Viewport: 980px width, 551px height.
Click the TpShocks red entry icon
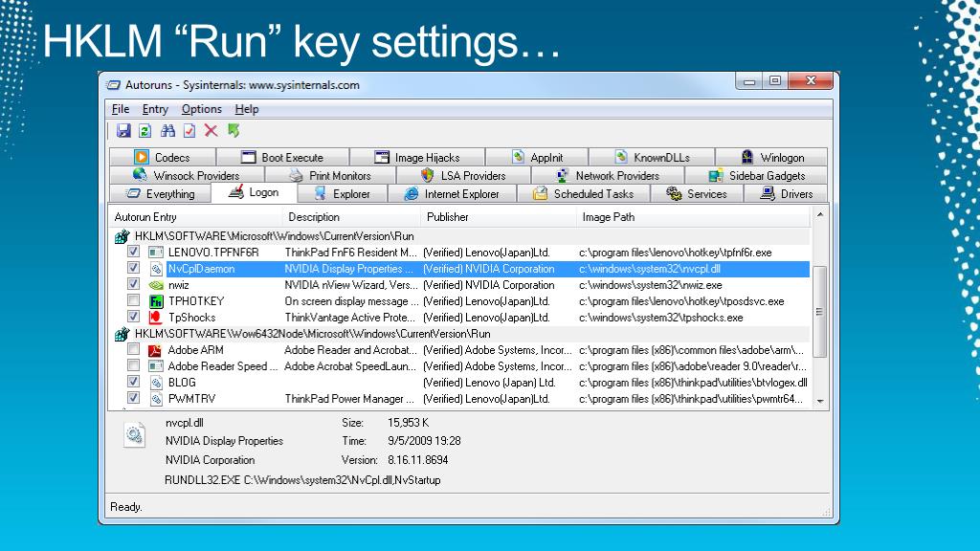tap(156, 318)
